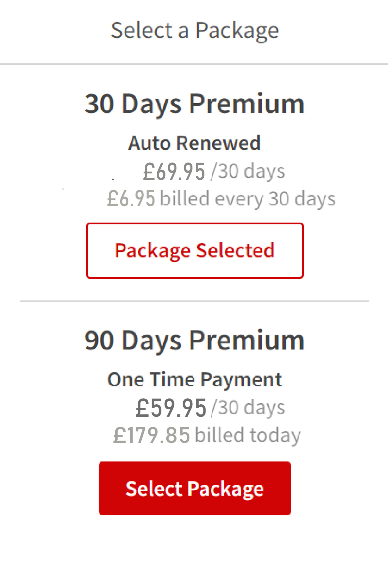Viewport: 392px width, 565px height.
Task: Select the 90 Days Premium package option
Action: [x=195, y=488]
